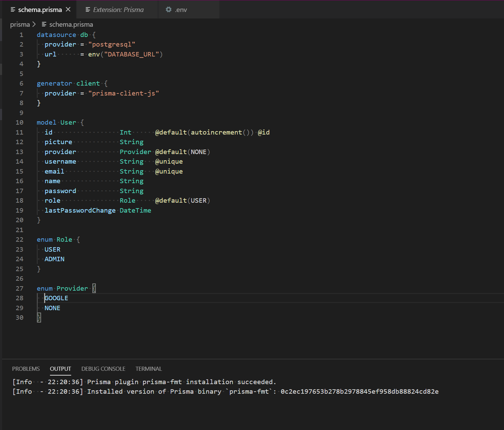The height and width of the screenshot is (430, 504).
Task: Click schema.prisma in the breadcrumb trail
Action: coord(71,24)
